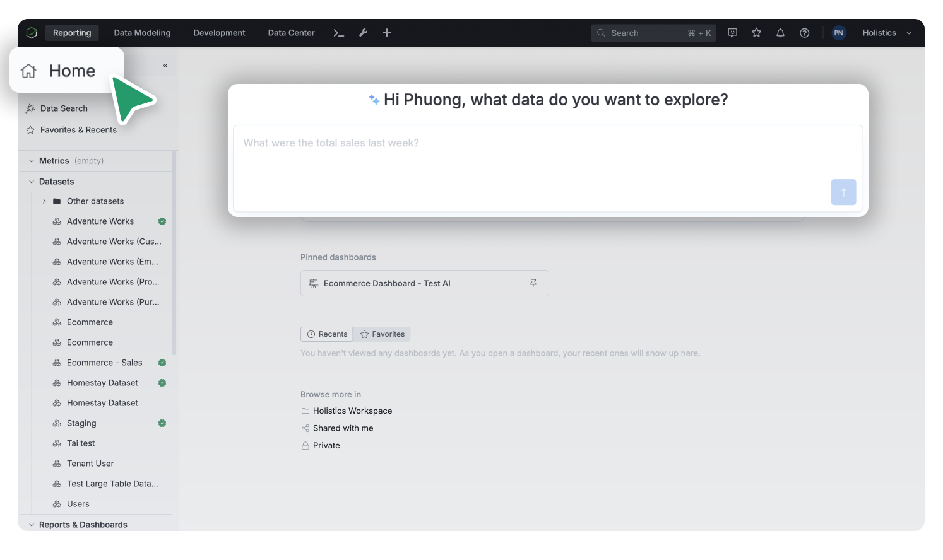Click the plus create-new icon

[x=387, y=33]
